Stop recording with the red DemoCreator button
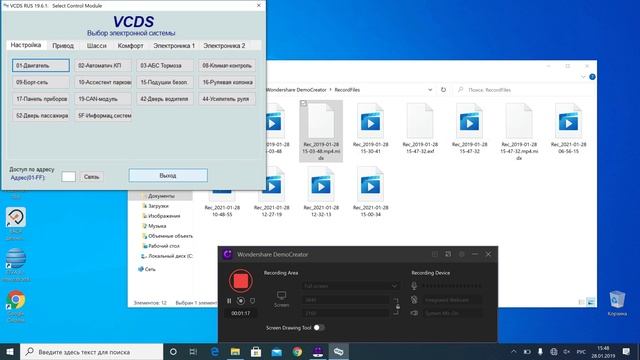The width and height of the screenshot is (640, 360). (240, 281)
